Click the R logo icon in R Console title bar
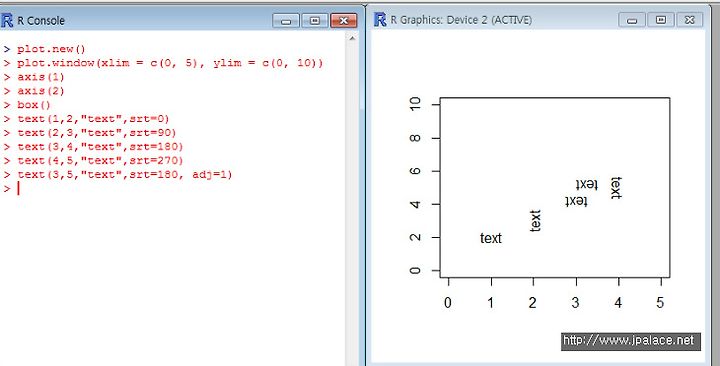Viewport: 720px width, 366px height. 7,21
